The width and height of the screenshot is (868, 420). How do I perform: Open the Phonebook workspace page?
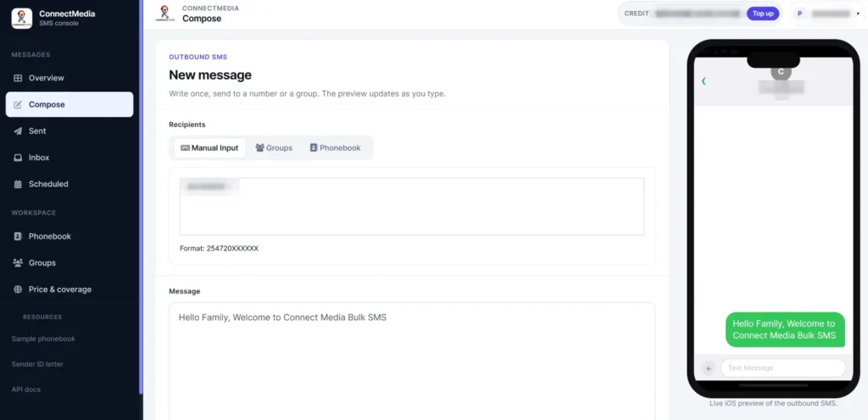point(70,236)
